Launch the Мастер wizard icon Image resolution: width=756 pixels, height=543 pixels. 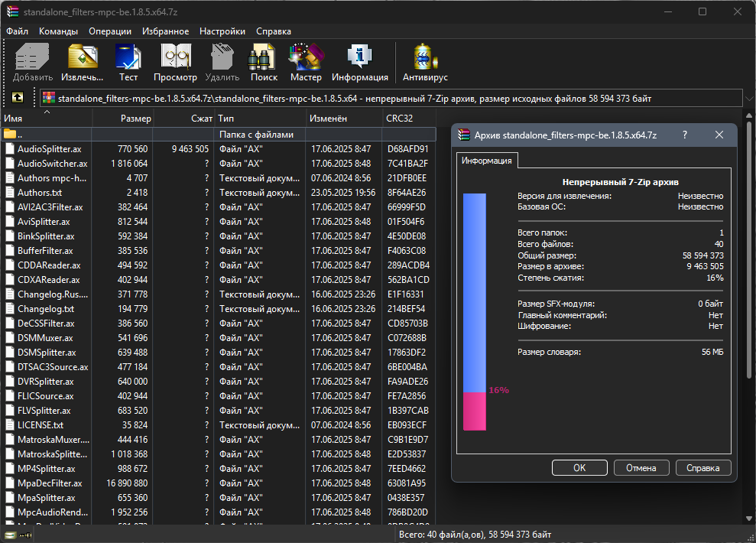pos(307,57)
